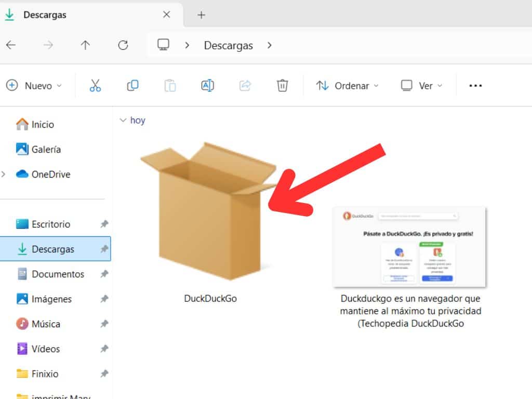Image resolution: width=532 pixels, height=399 pixels.
Task: Open the Ver view options dropdown
Action: pyautogui.click(x=422, y=86)
